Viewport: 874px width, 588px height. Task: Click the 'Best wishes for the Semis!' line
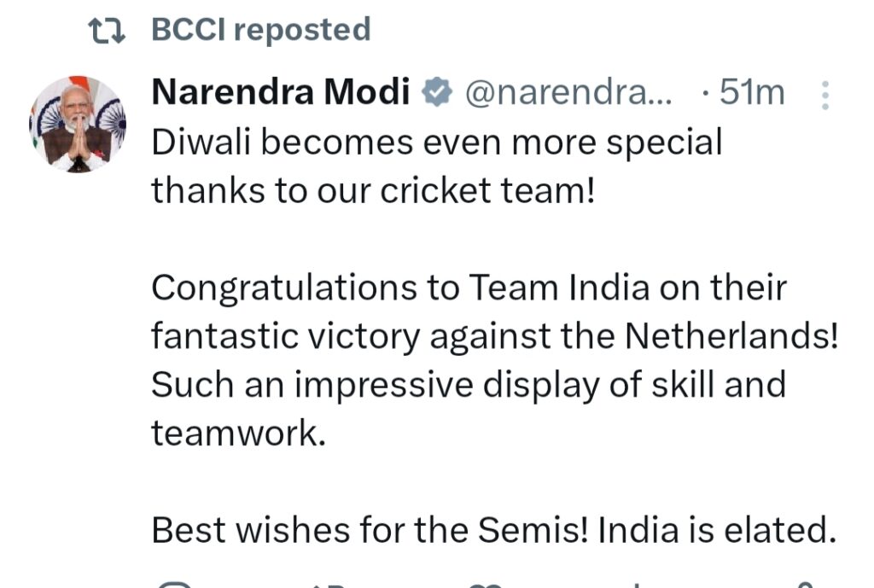point(493,532)
